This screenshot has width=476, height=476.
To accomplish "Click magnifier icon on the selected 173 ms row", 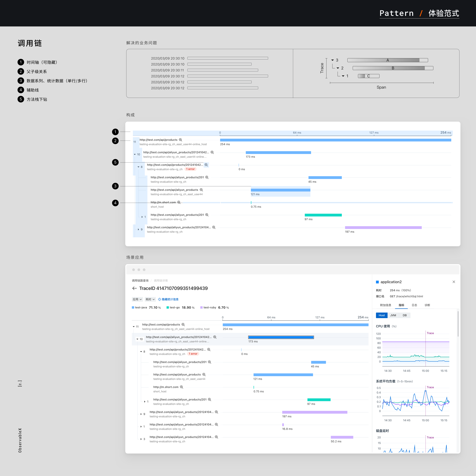I will click(x=215, y=337).
